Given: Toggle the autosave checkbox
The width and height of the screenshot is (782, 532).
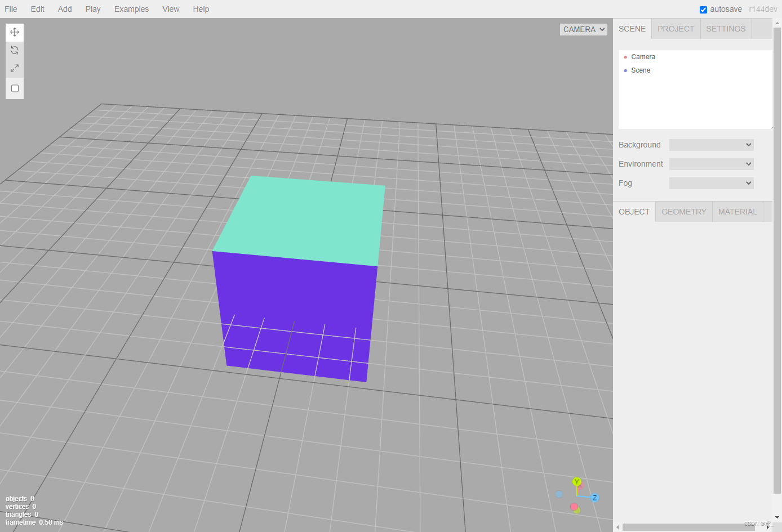Looking at the screenshot, I should [x=703, y=10].
